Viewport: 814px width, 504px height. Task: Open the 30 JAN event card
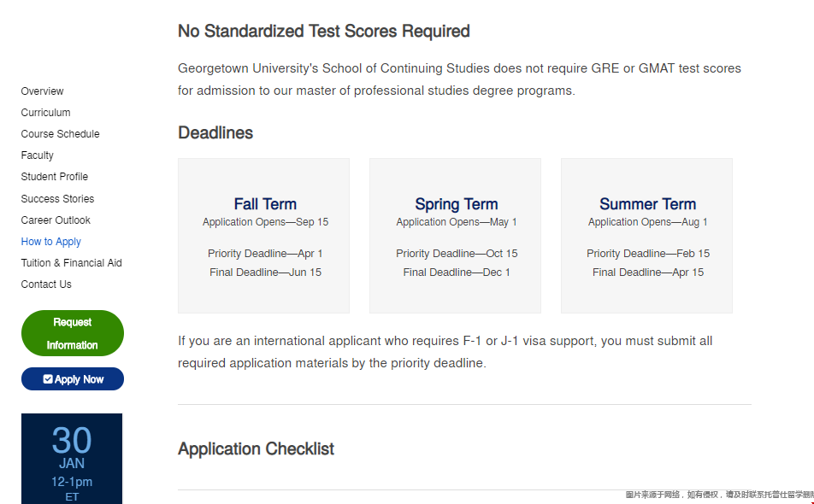point(72,459)
